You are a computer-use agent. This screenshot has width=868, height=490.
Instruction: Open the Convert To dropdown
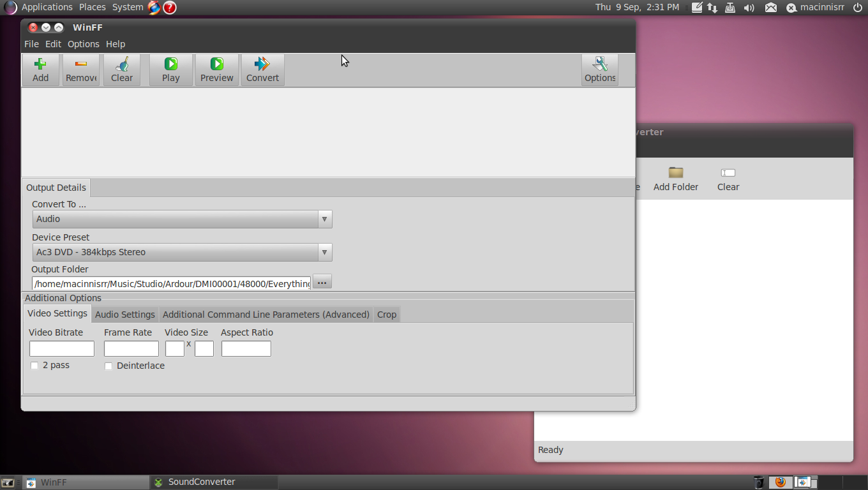[x=182, y=219]
